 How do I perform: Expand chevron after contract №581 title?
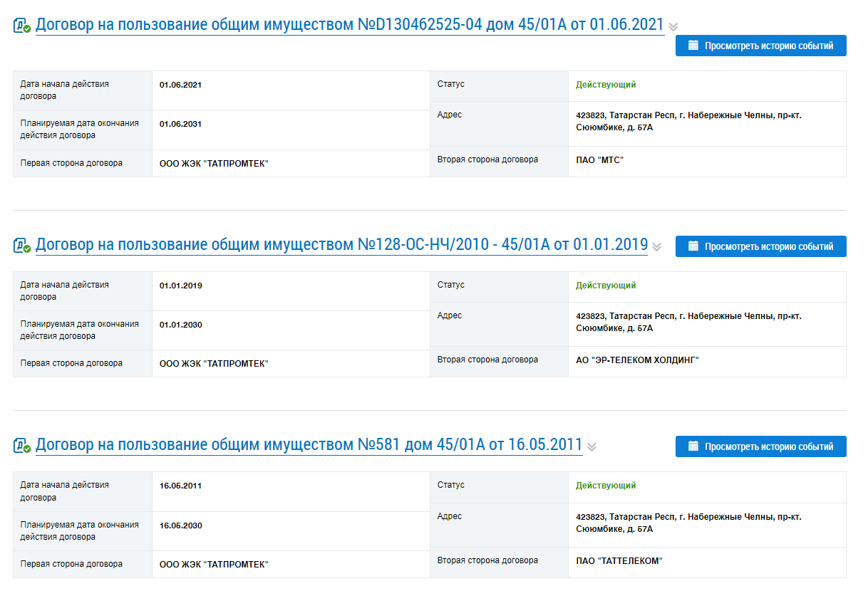(591, 447)
